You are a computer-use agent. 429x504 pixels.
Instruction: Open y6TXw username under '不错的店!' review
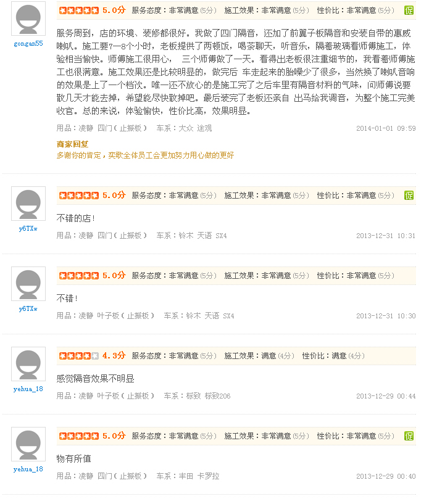pyautogui.click(x=28, y=228)
